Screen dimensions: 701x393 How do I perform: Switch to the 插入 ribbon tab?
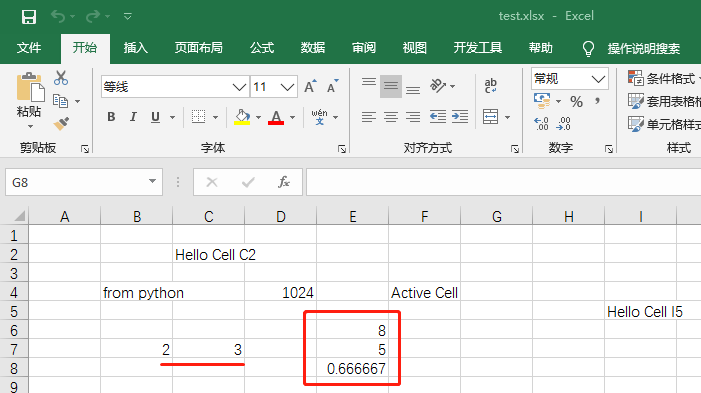135,48
